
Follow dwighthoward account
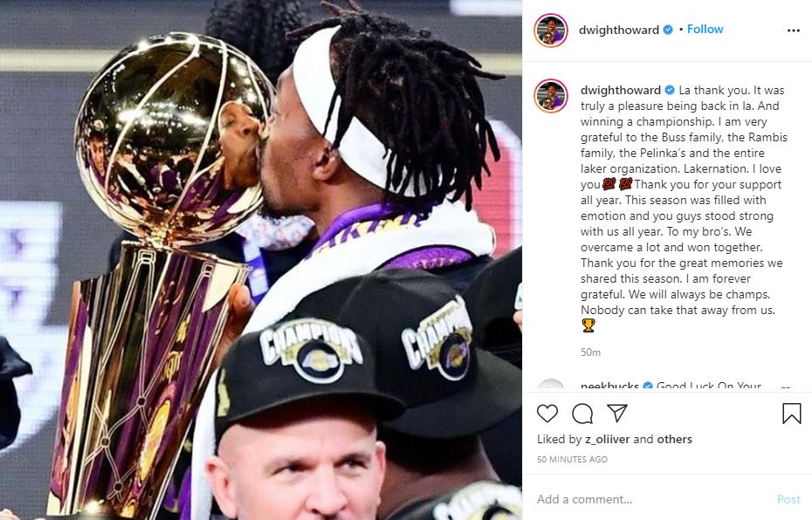tap(705, 30)
